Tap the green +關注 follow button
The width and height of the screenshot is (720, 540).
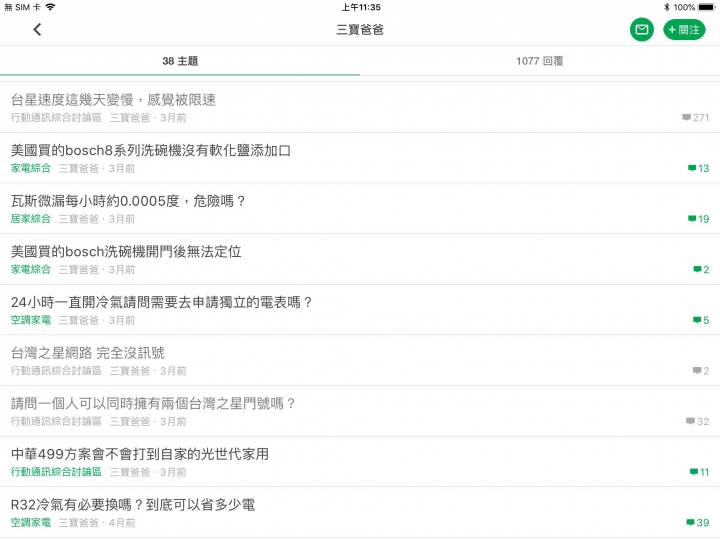[x=684, y=30]
